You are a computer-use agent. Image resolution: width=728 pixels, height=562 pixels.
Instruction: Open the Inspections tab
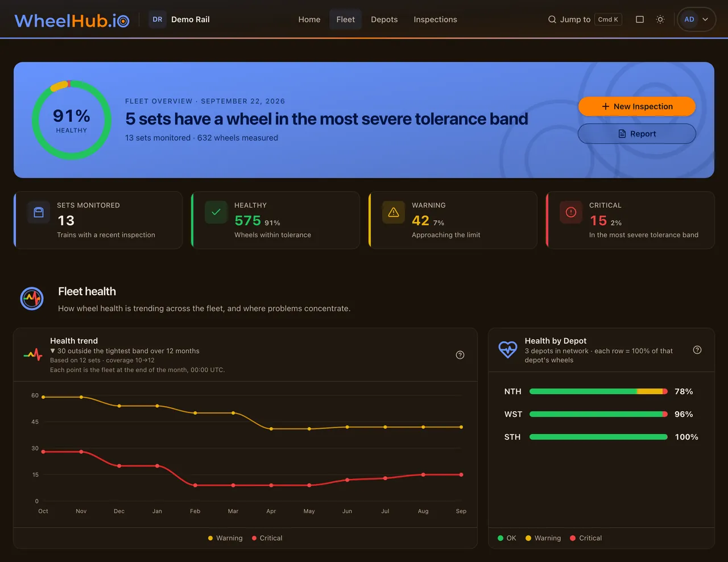tap(435, 19)
